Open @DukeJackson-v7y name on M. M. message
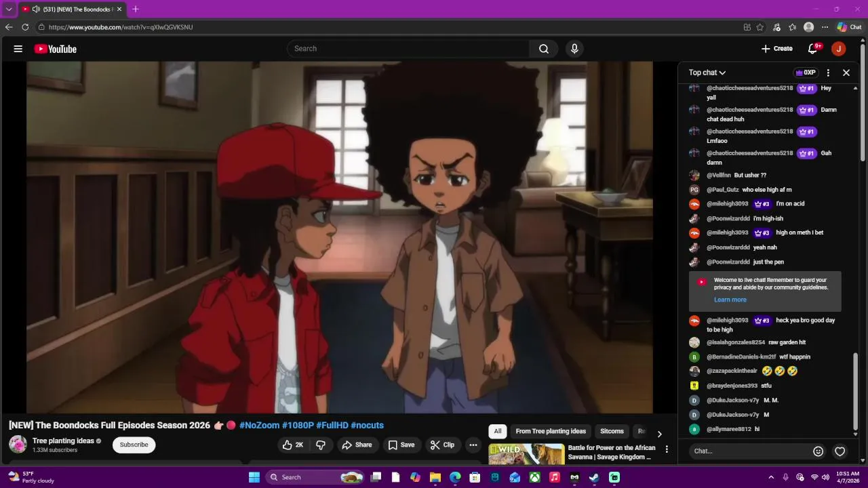Screen dimensions: 868x488 click(733, 401)
